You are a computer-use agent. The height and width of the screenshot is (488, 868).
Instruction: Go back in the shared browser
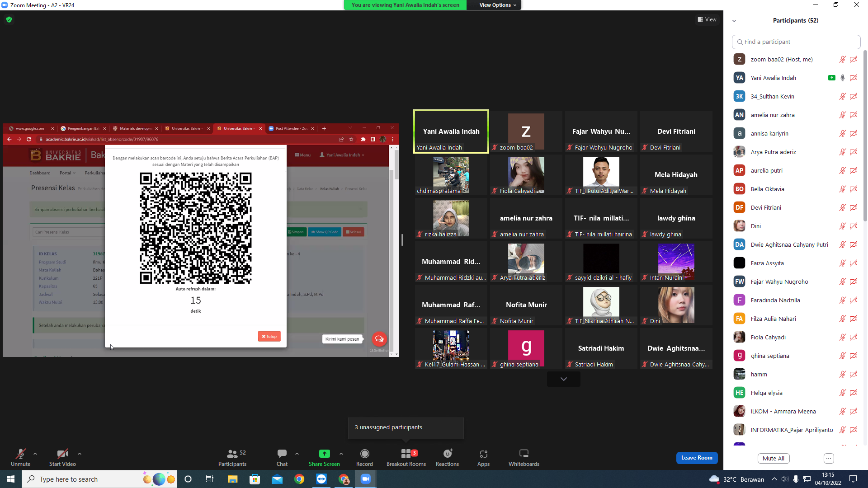click(9, 139)
